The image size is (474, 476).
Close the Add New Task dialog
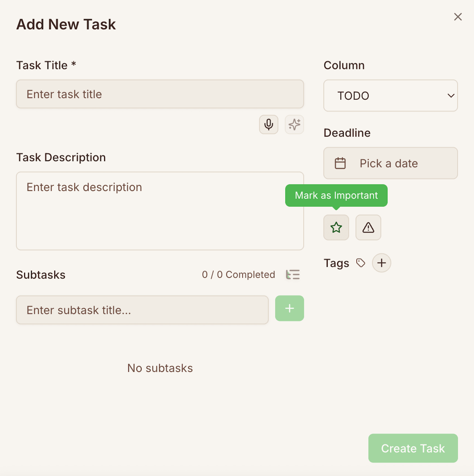tap(458, 17)
